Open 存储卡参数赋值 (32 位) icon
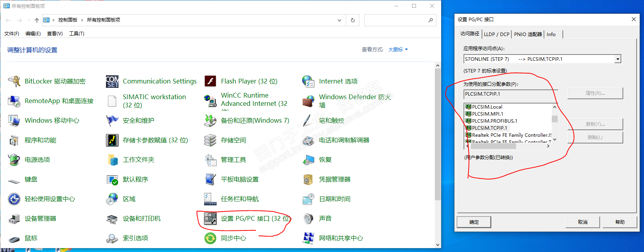Image resolution: width=644 pixels, height=252 pixels. 112,140
